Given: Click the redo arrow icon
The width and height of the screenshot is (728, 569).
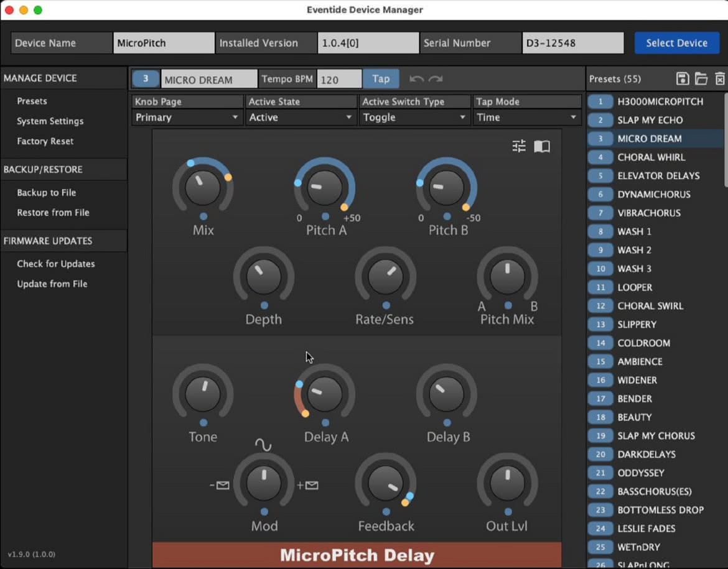Looking at the screenshot, I should click(x=436, y=79).
